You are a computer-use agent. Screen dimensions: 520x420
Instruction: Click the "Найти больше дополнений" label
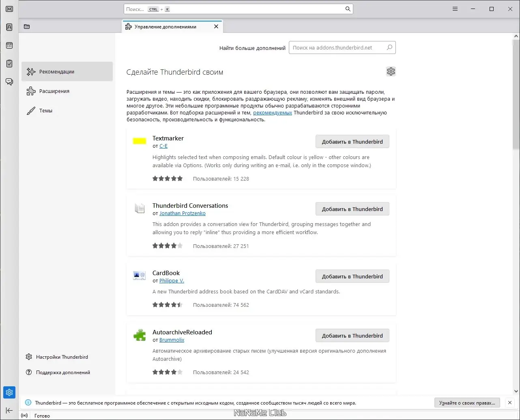pos(253,48)
